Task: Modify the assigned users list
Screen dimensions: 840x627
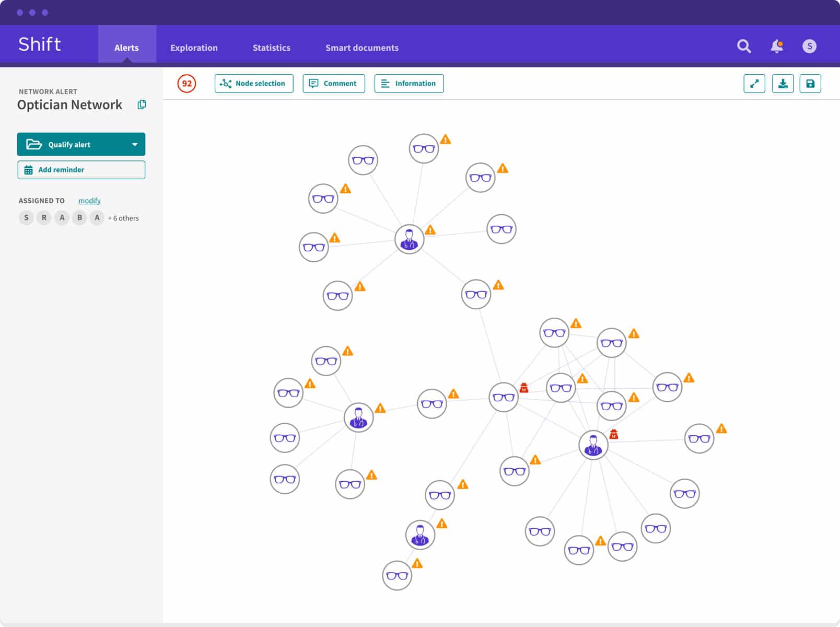Action: 89,200
